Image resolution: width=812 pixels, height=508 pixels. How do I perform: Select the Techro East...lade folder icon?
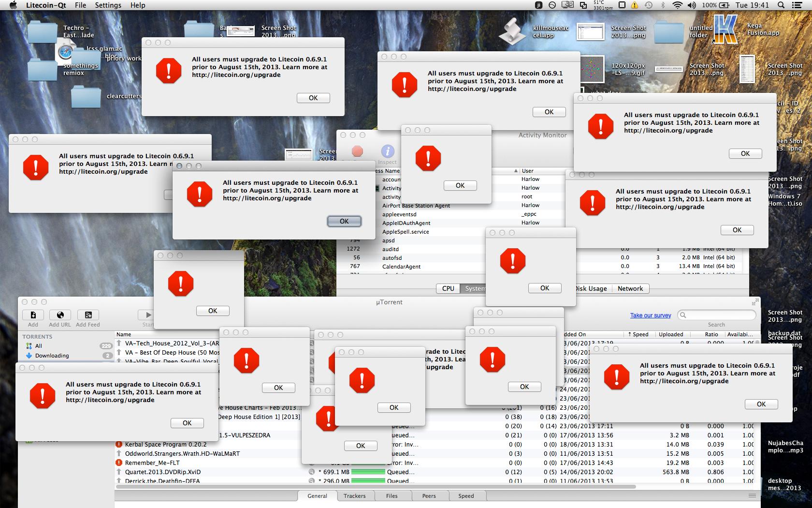[x=43, y=32]
